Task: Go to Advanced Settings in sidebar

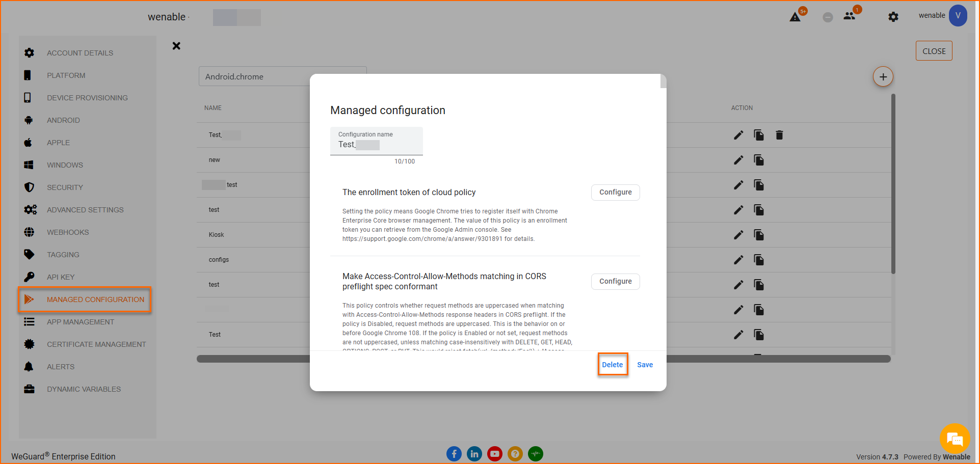Action: pos(85,210)
